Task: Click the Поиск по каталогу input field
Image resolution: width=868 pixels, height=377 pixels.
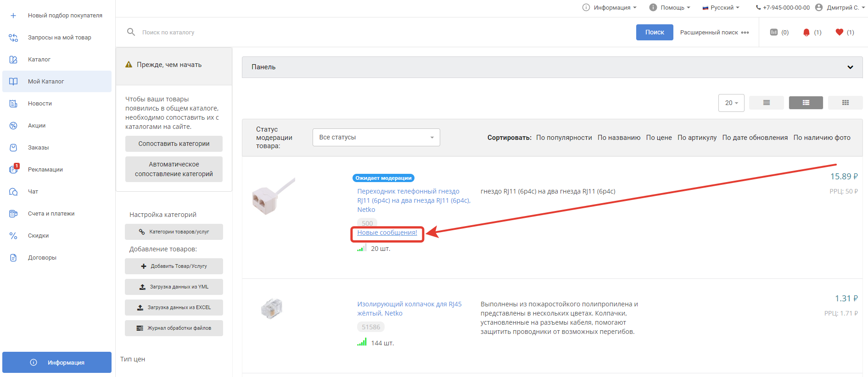Action: click(381, 33)
